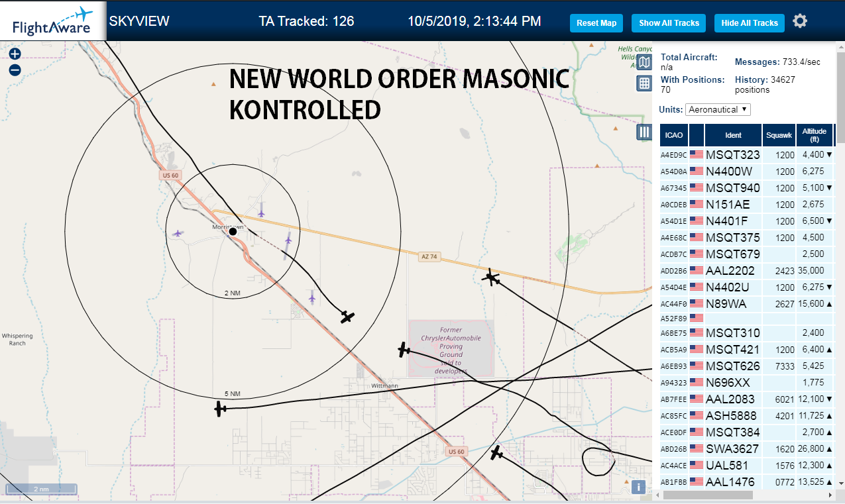Select AAL1476 aircraft row
The image size is (845, 504).
[746, 481]
